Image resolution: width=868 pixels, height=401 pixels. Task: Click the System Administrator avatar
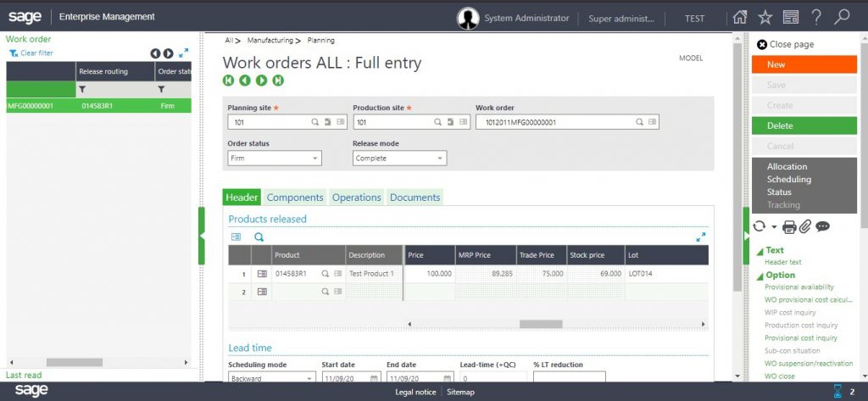pyautogui.click(x=468, y=19)
